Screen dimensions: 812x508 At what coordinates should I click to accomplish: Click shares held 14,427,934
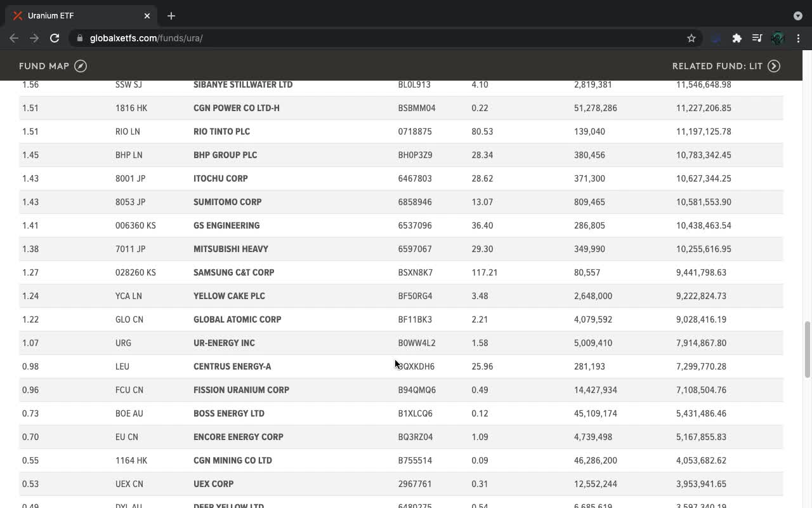596,390
